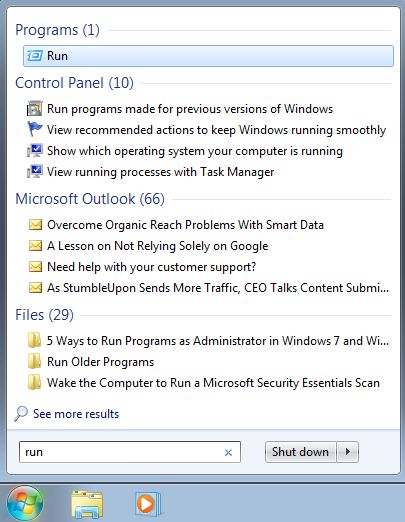Open the Run Older Programs folder

click(100, 362)
